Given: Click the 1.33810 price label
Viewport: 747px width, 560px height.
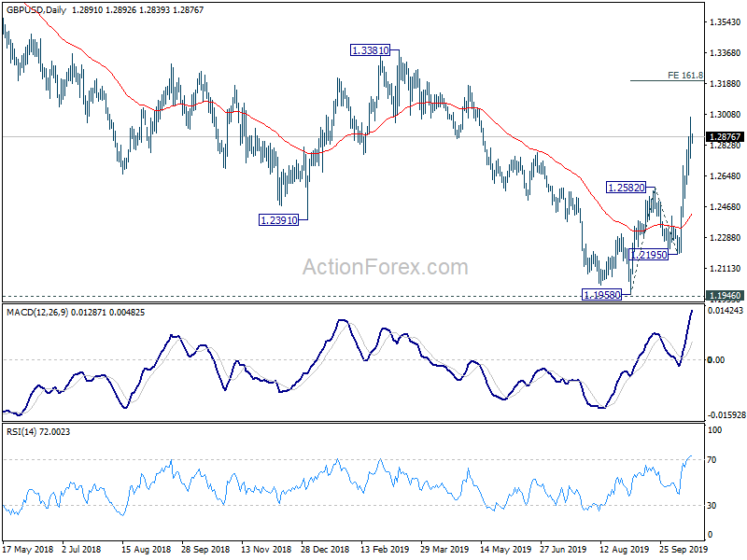Looking at the screenshot, I should pyautogui.click(x=370, y=50).
